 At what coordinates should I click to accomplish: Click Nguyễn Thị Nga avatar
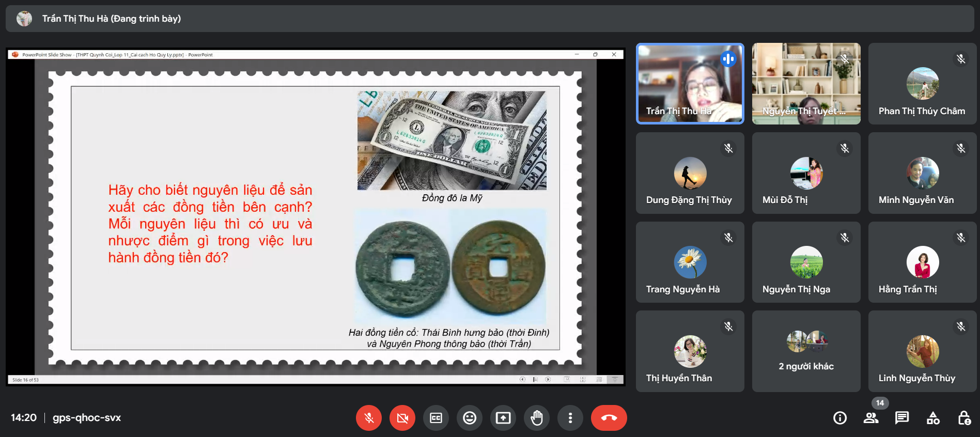point(806,262)
